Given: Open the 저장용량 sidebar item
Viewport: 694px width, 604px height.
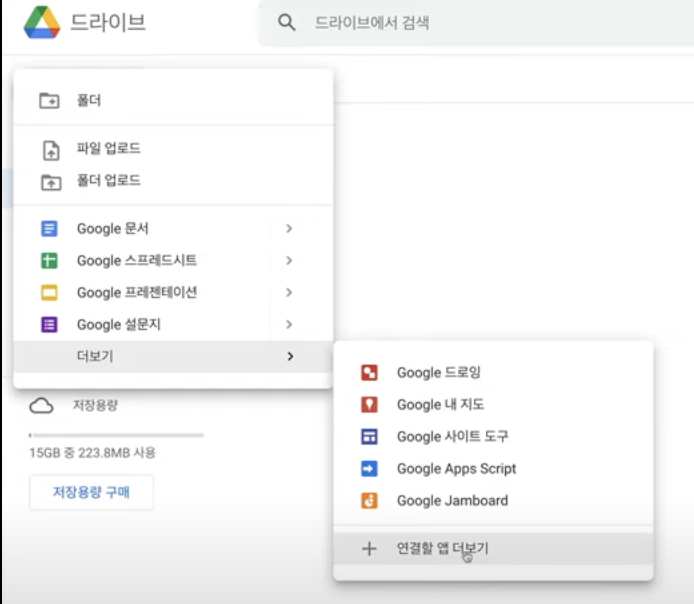Looking at the screenshot, I should point(95,405).
